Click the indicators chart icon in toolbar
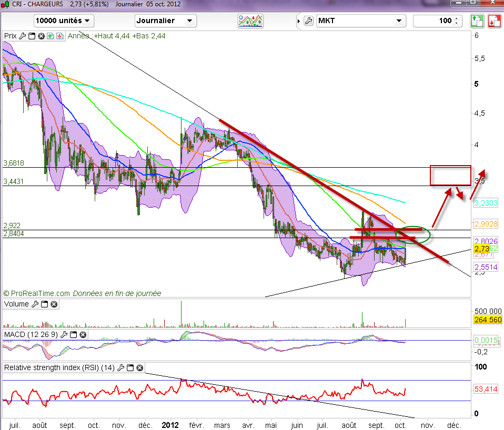Screen dimensions: 504x430 pyautogui.click(x=250, y=21)
